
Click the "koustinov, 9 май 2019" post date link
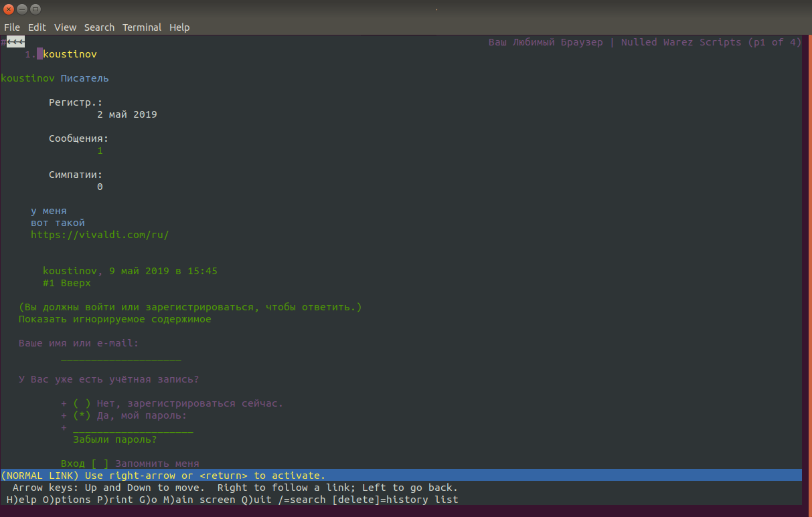coord(130,271)
